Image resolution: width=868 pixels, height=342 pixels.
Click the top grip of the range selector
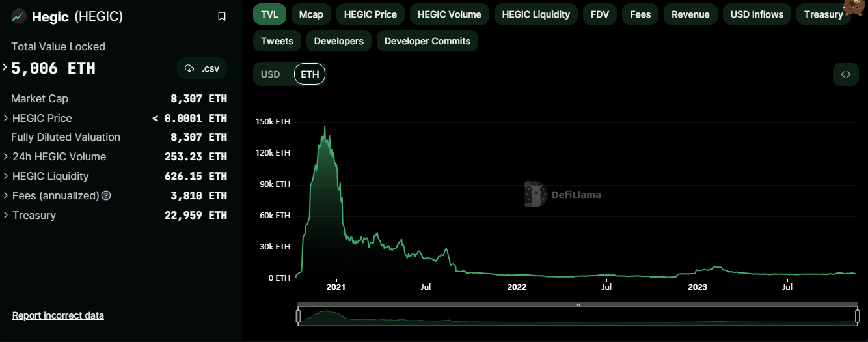tap(577, 304)
